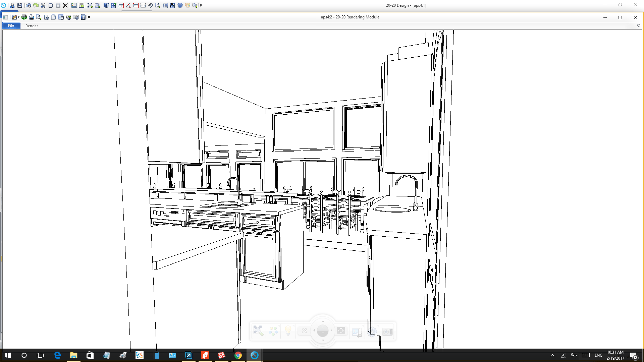
Task: Open Google Chrome from the taskbar
Action: pos(238,355)
